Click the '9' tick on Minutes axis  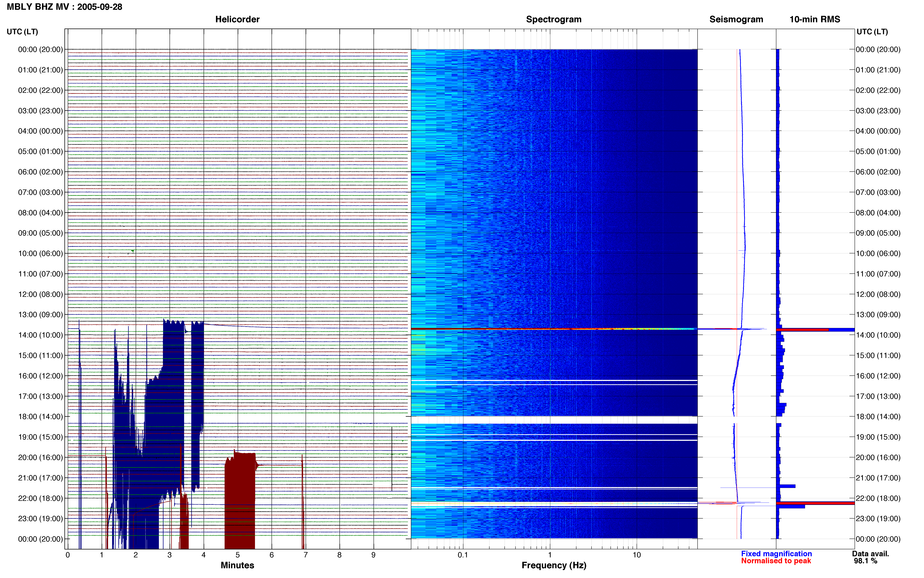point(373,555)
